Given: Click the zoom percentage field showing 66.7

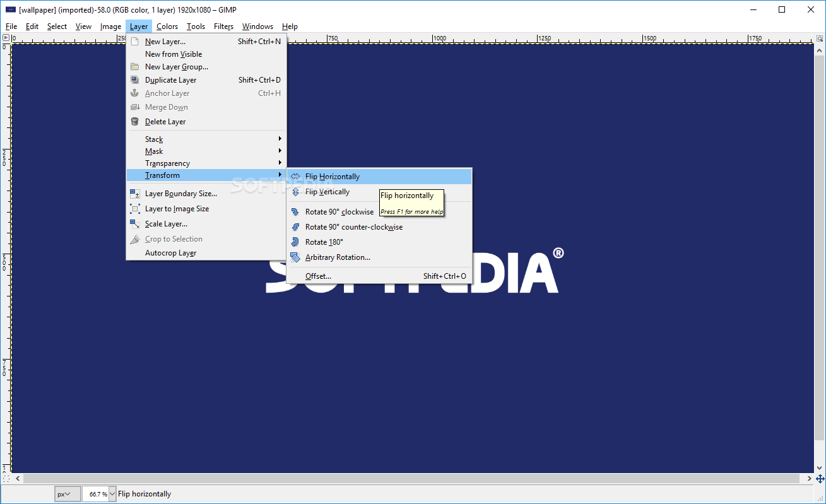Looking at the screenshot, I should coord(96,494).
